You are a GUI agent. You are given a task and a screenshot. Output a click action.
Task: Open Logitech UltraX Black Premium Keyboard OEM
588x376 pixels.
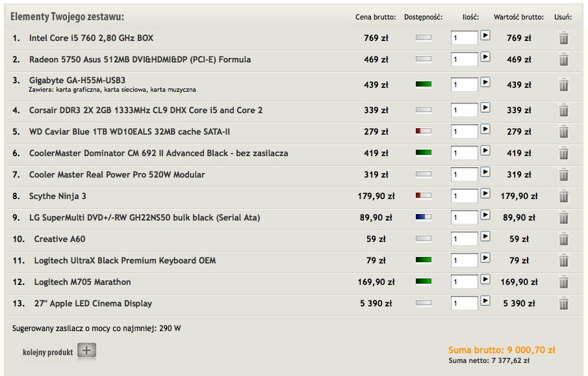[x=125, y=260]
